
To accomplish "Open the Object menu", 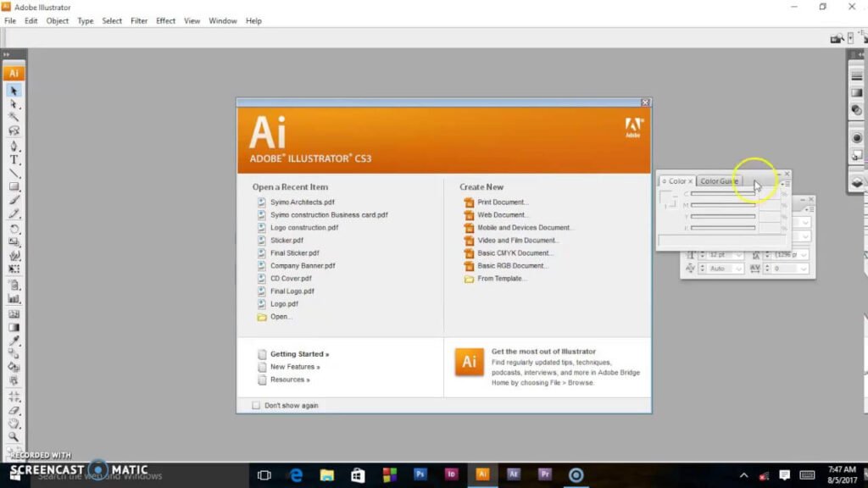I will [58, 20].
